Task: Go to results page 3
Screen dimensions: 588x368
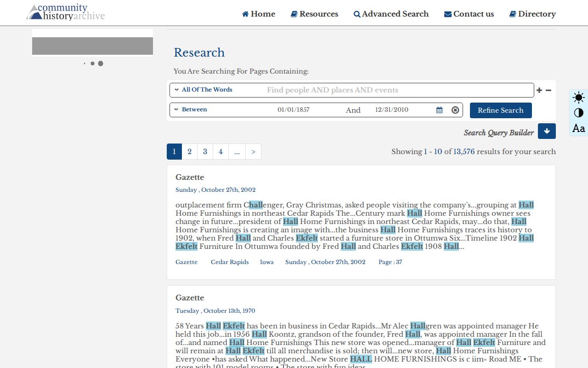Action: pyautogui.click(x=205, y=152)
